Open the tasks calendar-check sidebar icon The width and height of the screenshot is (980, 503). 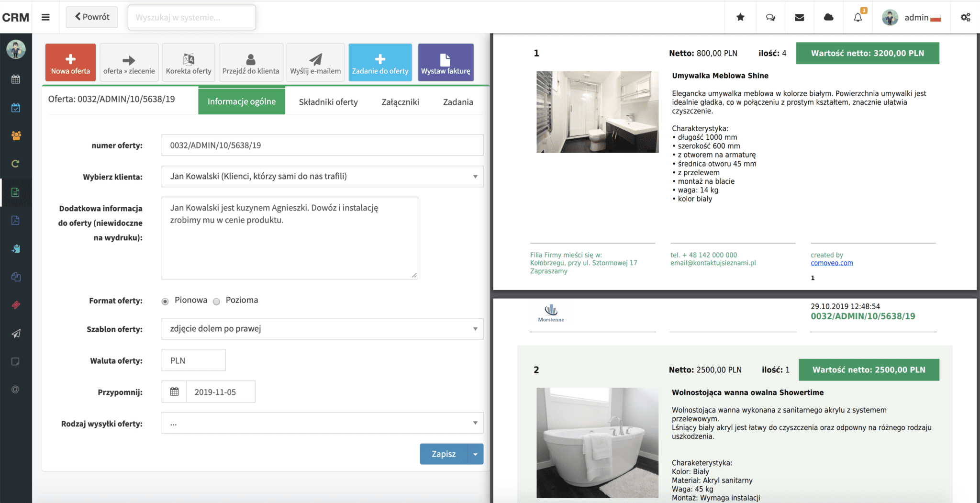pos(16,108)
